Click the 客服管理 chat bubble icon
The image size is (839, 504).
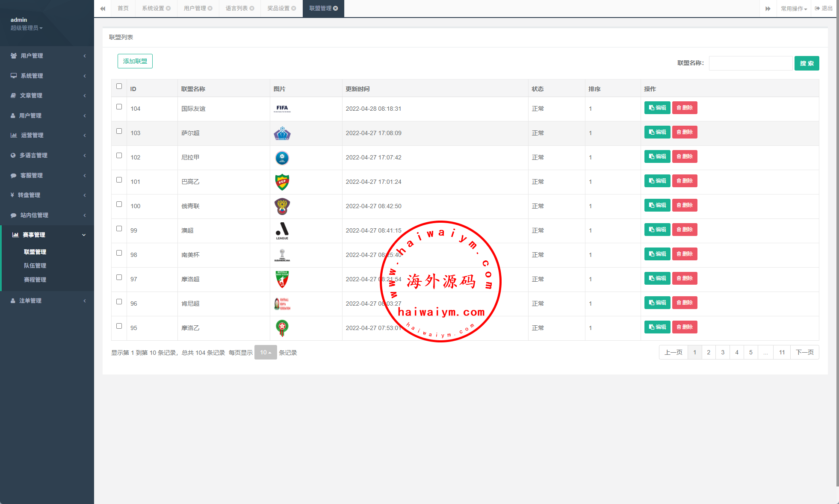pyautogui.click(x=13, y=175)
